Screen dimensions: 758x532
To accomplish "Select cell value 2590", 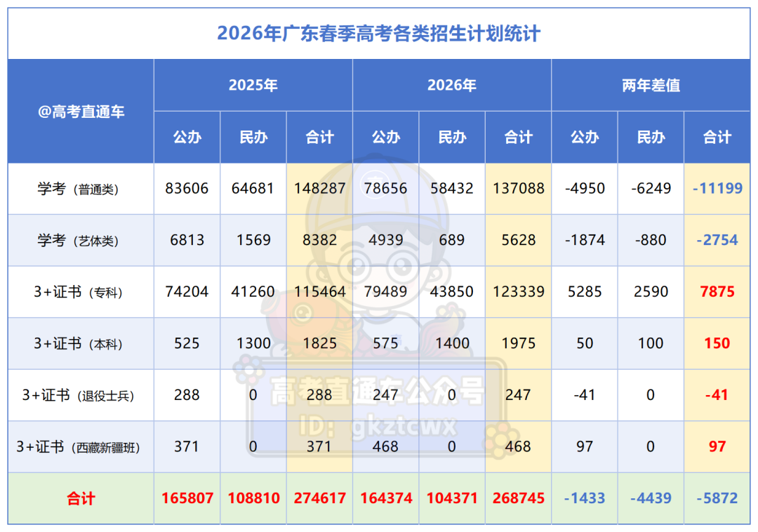I will coord(651,292).
